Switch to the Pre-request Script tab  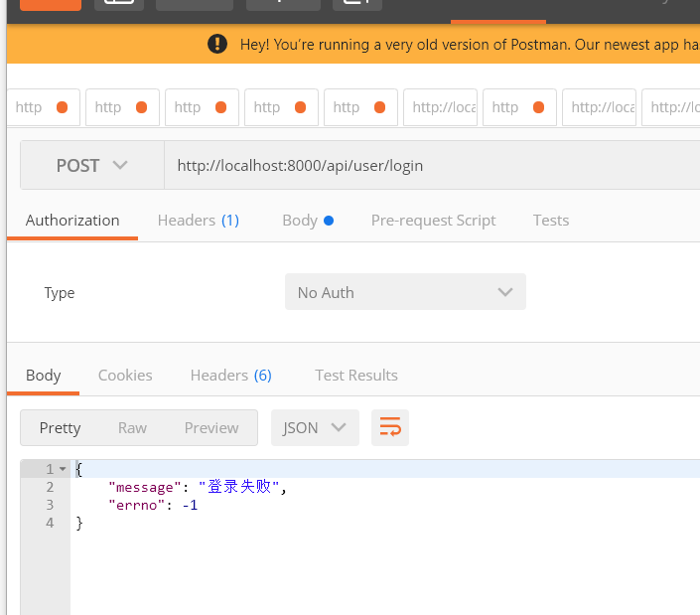coord(433,221)
